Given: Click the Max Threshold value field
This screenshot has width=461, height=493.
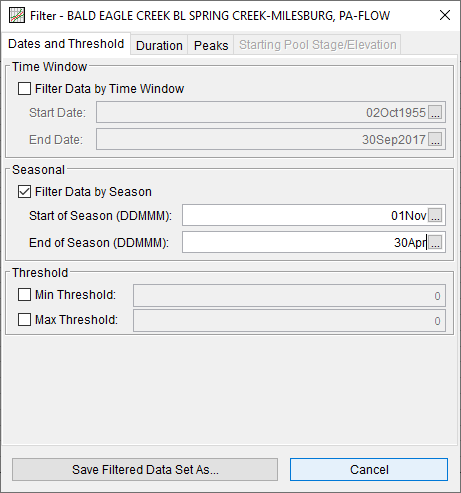Looking at the screenshot, I should pyautogui.click(x=289, y=320).
